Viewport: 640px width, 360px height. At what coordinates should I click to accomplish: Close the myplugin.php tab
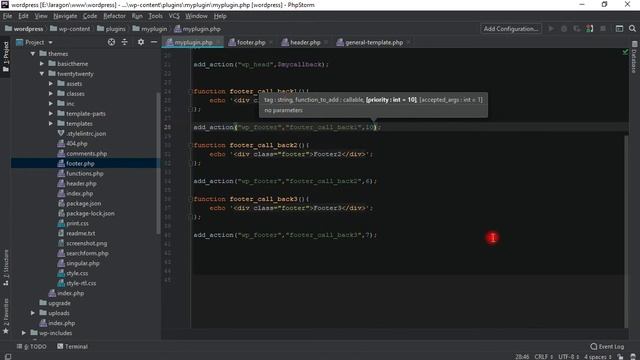tap(218, 42)
